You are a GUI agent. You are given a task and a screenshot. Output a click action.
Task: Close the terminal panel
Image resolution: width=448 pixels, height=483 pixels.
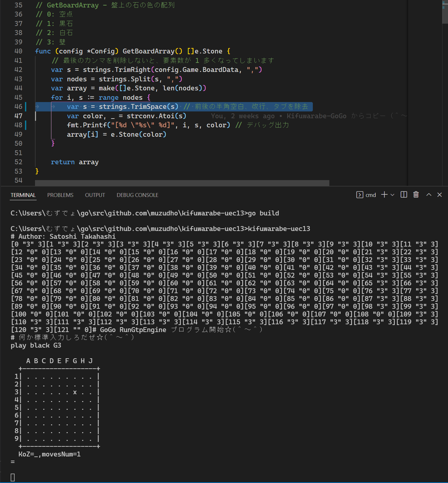point(440,195)
